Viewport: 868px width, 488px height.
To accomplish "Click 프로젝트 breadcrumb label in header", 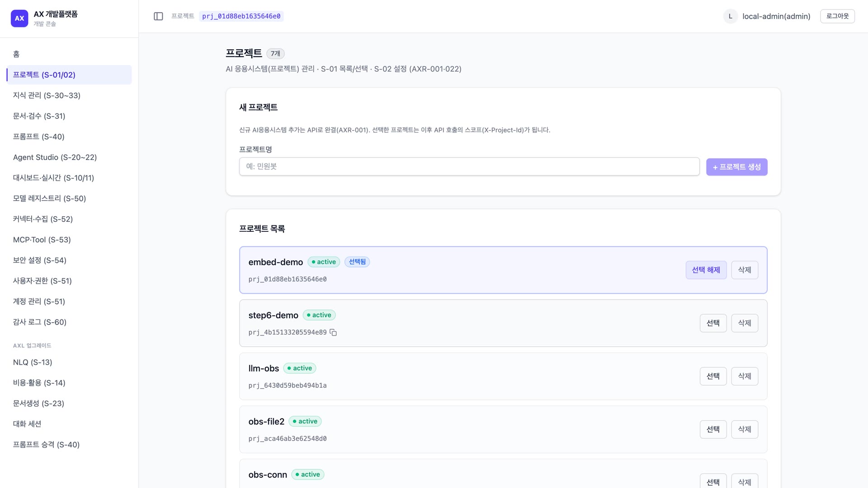I will (183, 16).
